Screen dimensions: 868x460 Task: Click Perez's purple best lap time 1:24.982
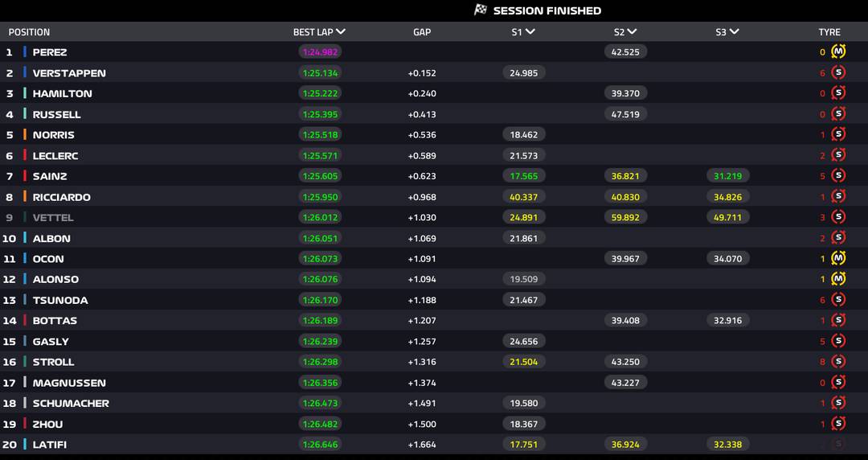click(321, 51)
